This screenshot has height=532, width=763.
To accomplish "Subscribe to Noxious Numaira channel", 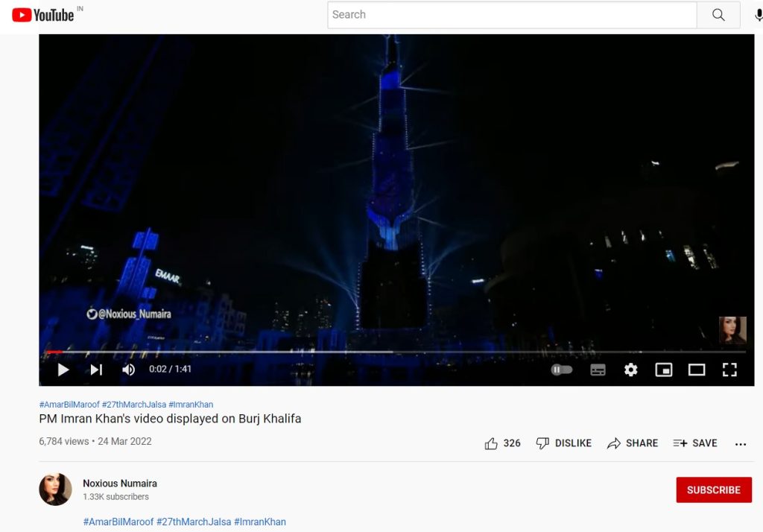I will (x=713, y=490).
